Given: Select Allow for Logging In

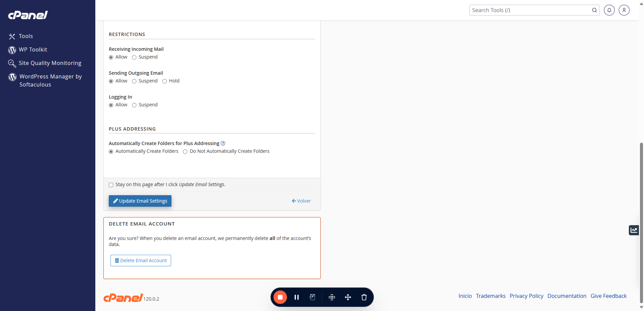Looking at the screenshot, I should [x=111, y=105].
